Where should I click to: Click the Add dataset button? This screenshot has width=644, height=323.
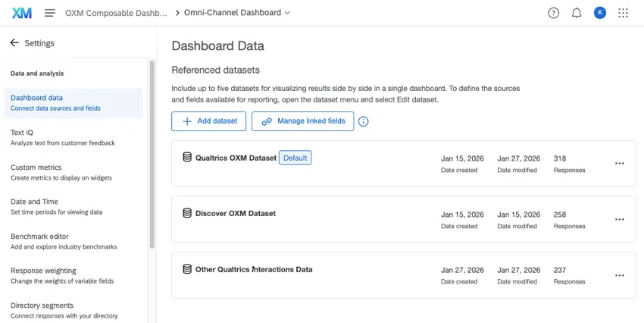coord(208,121)
